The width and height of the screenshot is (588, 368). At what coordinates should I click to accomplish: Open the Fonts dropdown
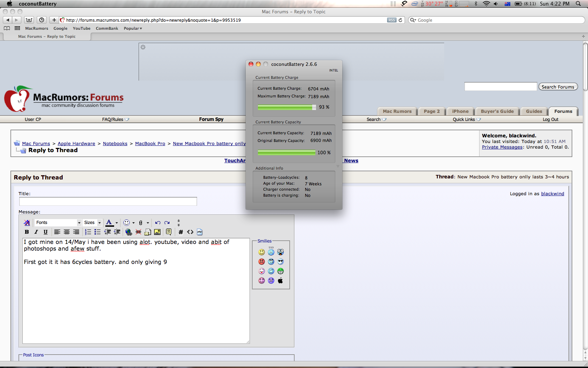click(x=58, y=223)
